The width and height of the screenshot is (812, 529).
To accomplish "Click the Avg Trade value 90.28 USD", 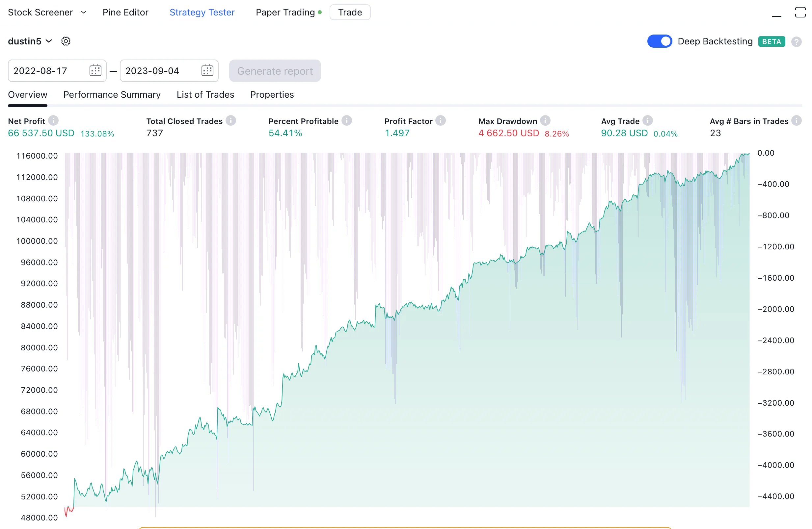I will click(624, 133).
